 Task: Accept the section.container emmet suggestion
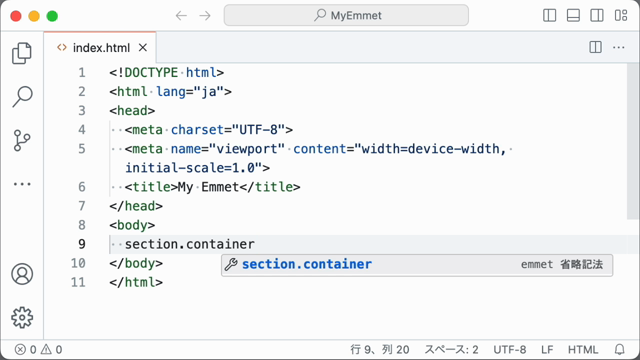pyautogui.click(x=417, y=264)
